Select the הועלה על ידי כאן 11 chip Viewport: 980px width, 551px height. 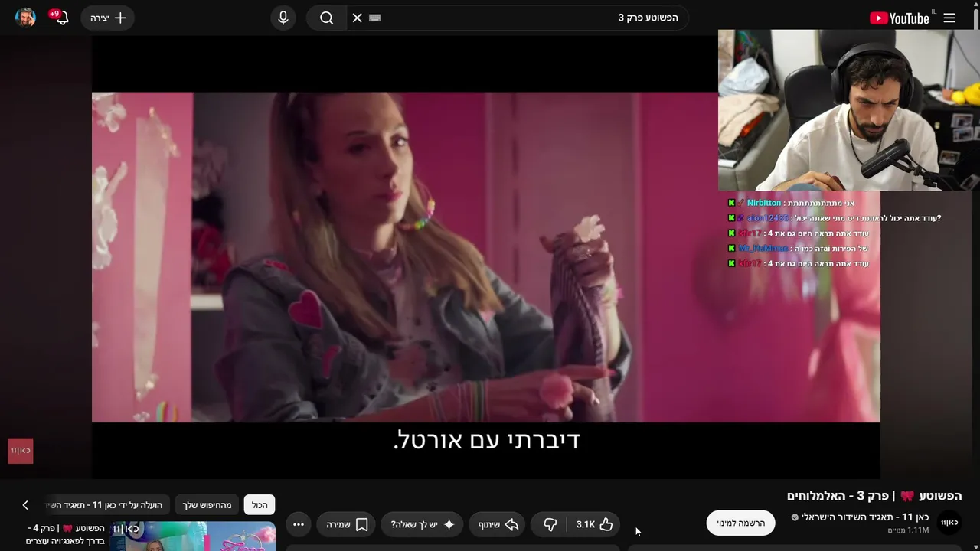click(106, 505)
